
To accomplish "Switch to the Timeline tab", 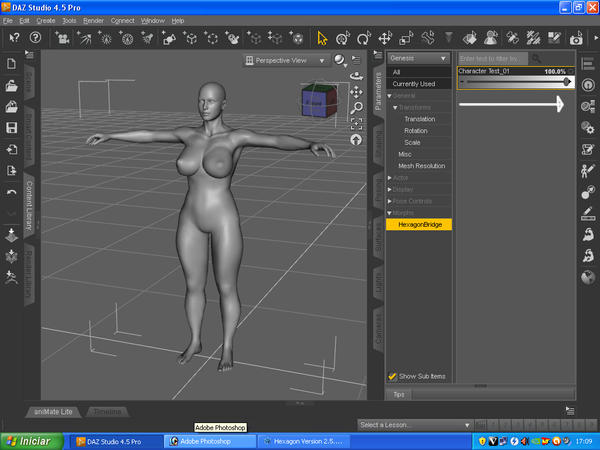I will (107, 411).
